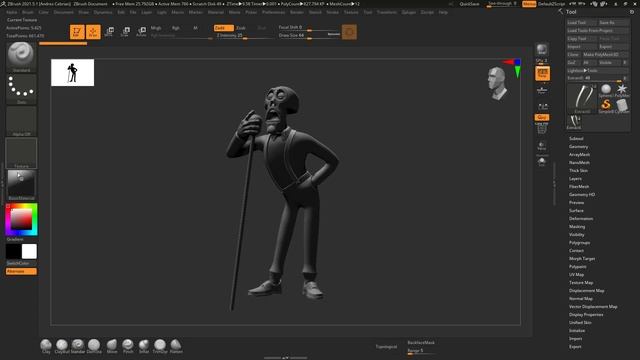Select the TrimDynamic brush
Image resolution: width=640 pixels, height=360 pixels.
[160, 346]
